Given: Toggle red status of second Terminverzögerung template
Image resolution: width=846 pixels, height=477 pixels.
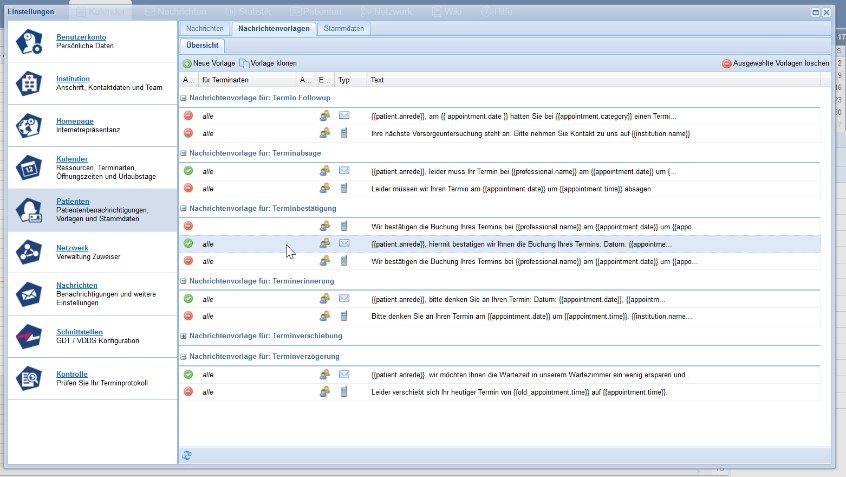Looking at the screenshot, I should click(188, 392).
